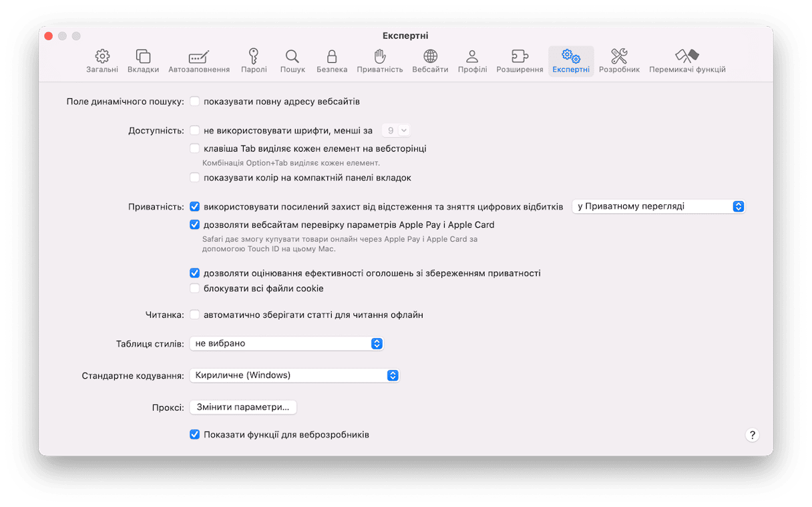The image size is (812, 507).
Task: Disable Показати функції для веброзробників checkbox
Action: (195, 435)
